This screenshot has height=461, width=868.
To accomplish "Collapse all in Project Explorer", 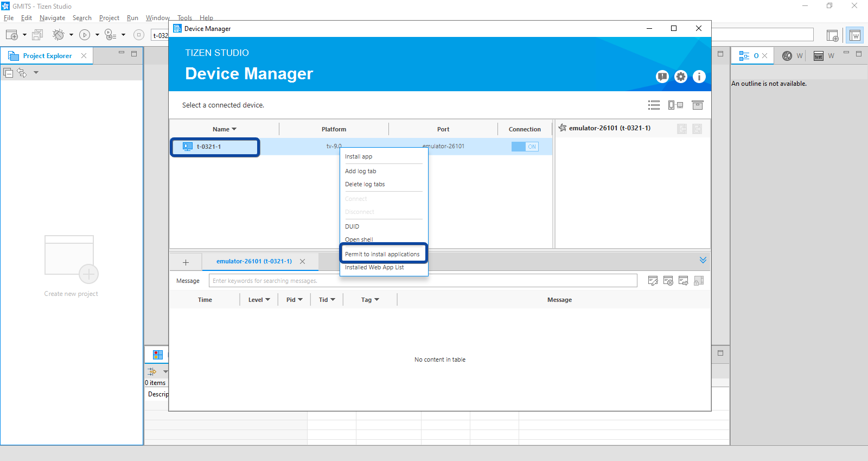I will click(x=8, y=72).
